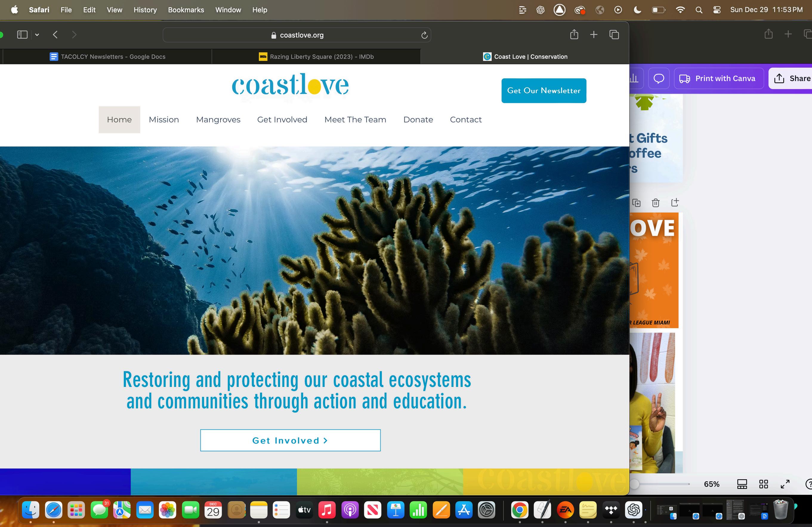Select the Coast Love Conservation tab
The image size is (812, 527).
[525, 57]
